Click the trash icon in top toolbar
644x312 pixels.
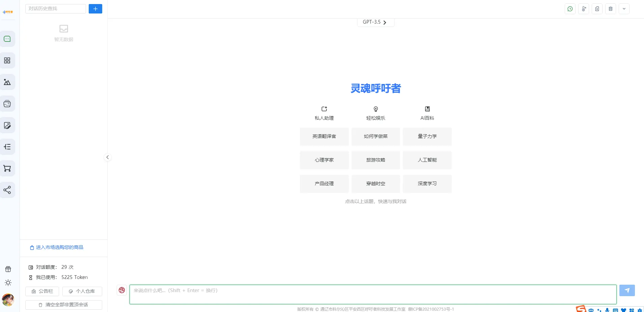pyautogui.click(x=610, y=9)
